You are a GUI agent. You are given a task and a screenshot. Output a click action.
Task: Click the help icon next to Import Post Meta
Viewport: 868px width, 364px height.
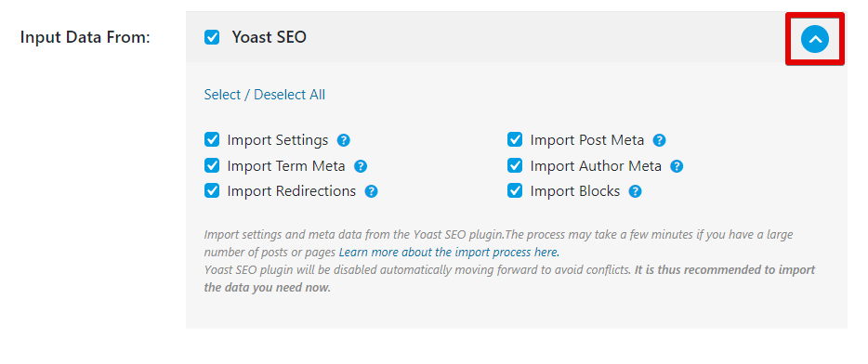click(x=659, y=140)
